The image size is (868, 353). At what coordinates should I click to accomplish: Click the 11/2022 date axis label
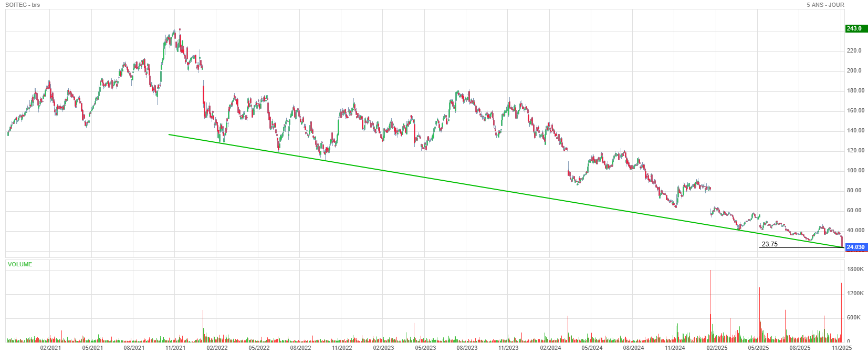pyautogui.click(x=342, y=348)
